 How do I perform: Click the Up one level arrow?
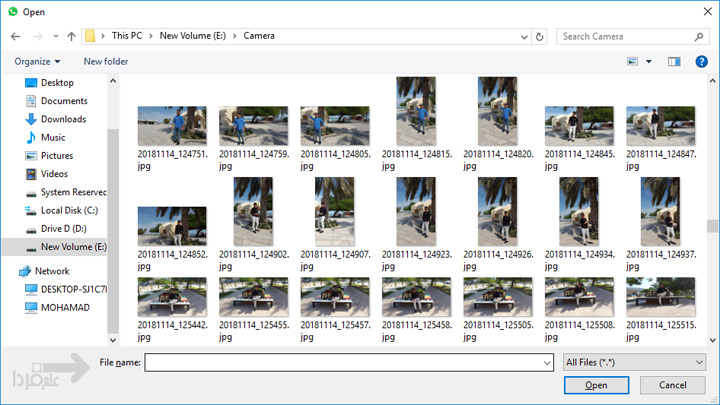[71, 37]
